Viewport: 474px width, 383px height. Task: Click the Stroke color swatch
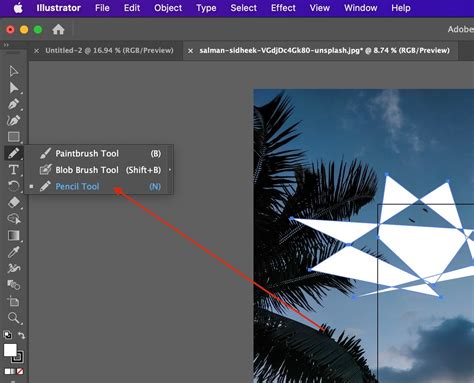[x=19, y=358]
